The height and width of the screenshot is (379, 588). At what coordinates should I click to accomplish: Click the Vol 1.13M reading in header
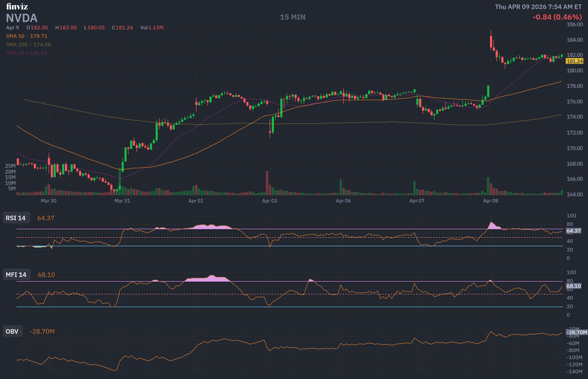pos(152,28)
